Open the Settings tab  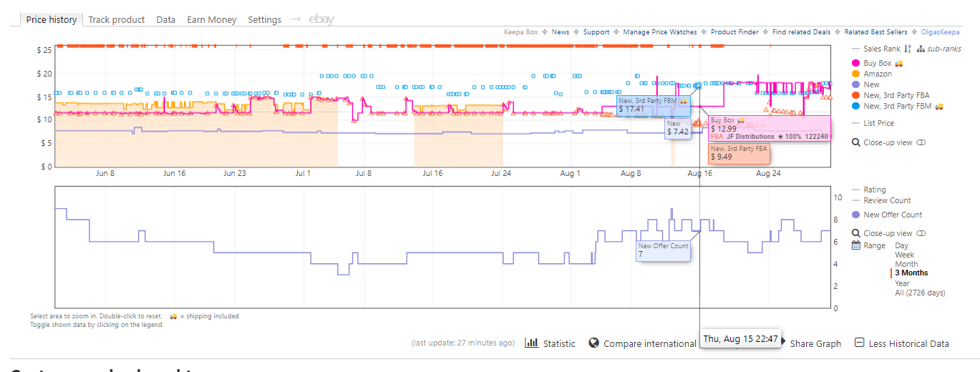tap(265, 19)
